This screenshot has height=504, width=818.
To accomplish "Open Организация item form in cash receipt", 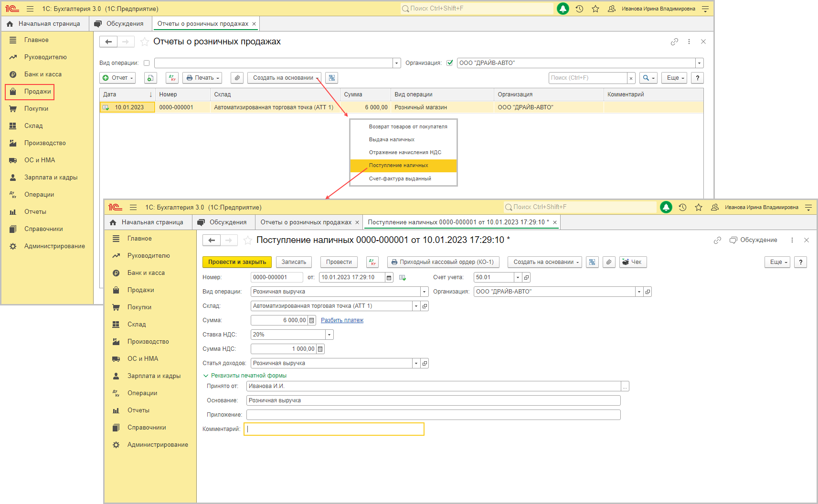I will pos(648,292).
